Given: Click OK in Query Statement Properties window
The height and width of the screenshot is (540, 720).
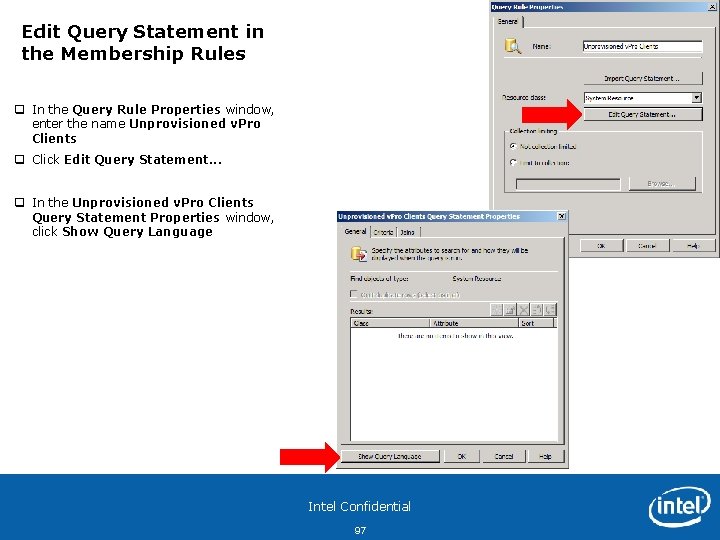Looking at the screenshot, I should [x=462, y=456].
